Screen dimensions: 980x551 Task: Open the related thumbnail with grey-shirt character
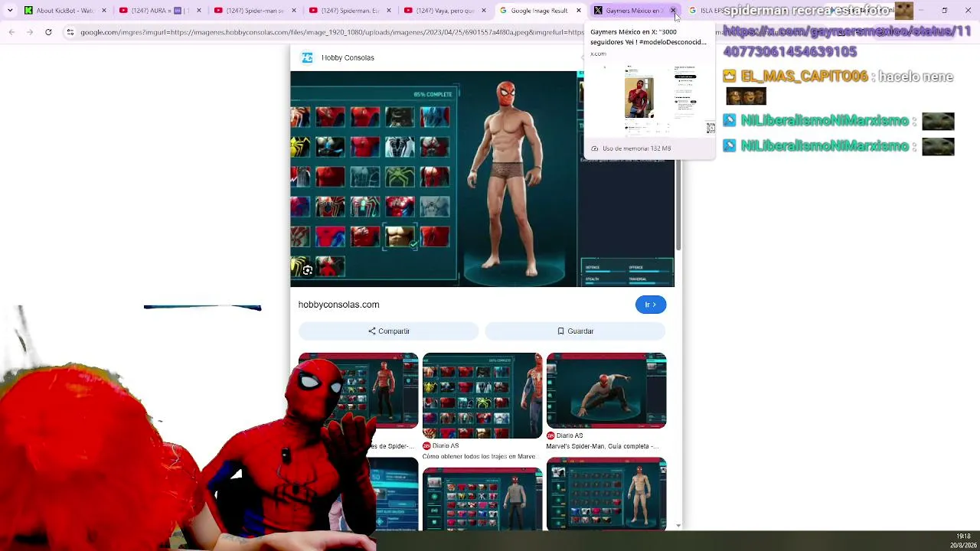point(482,499)
